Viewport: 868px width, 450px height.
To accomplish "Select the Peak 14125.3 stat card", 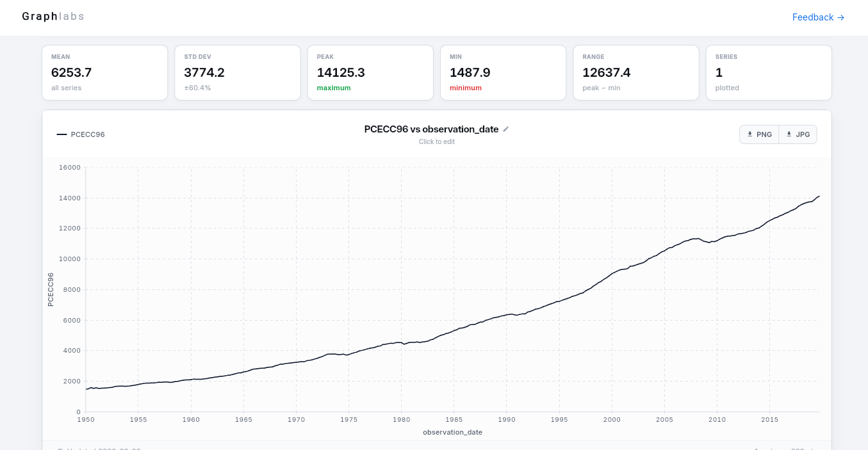I will (370, 72).
